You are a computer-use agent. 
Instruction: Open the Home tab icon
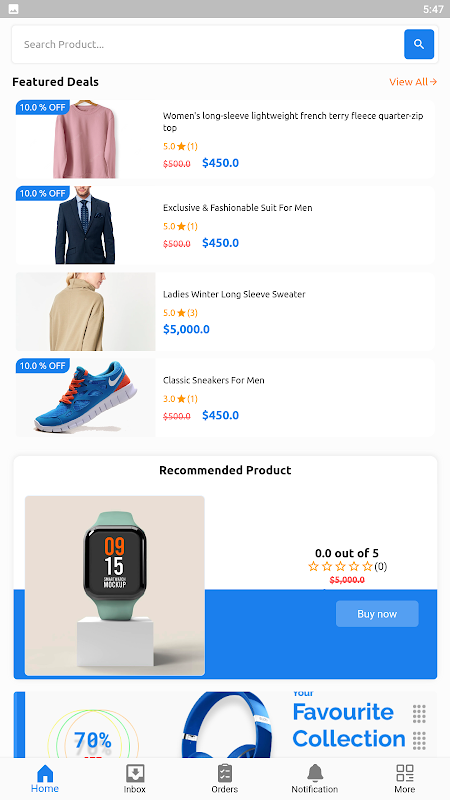(x=45, y=773)
